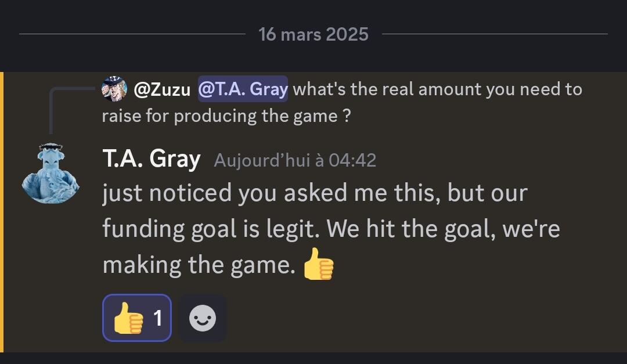Screen dimensions: 627x364
Task: Click the reply text "raise for producing the game ?"
Action: point(226,116)
